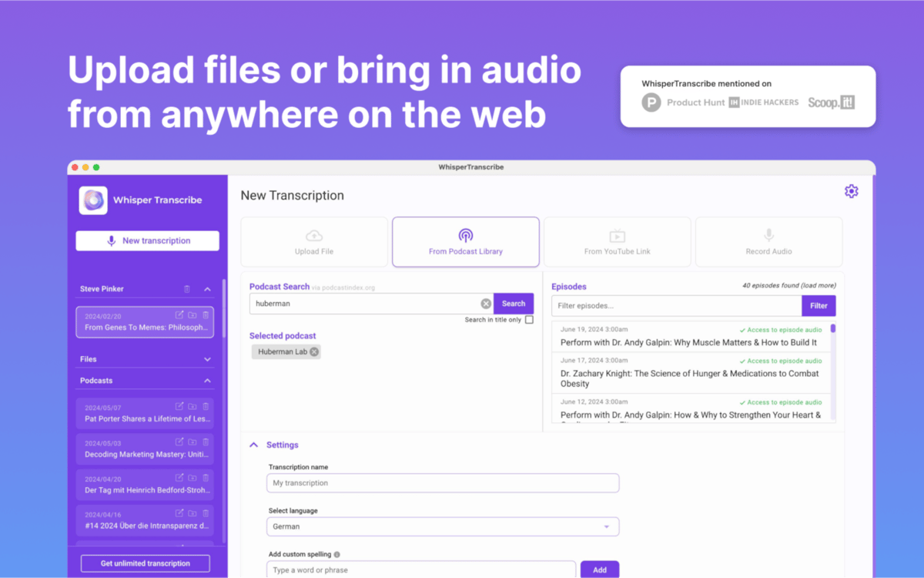Open settings via the gear icon
Screen dimensions: 924x578
coord(851,191)
